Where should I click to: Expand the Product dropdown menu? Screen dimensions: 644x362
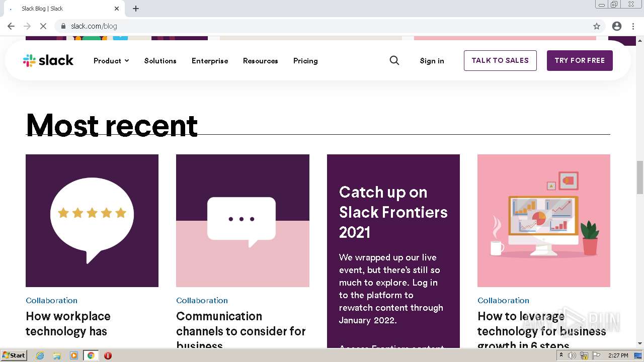(111, 61)
